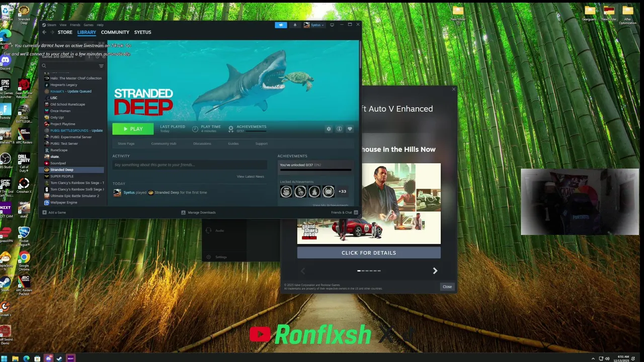Open the Steam notifications bell

(x=295, y=25)
